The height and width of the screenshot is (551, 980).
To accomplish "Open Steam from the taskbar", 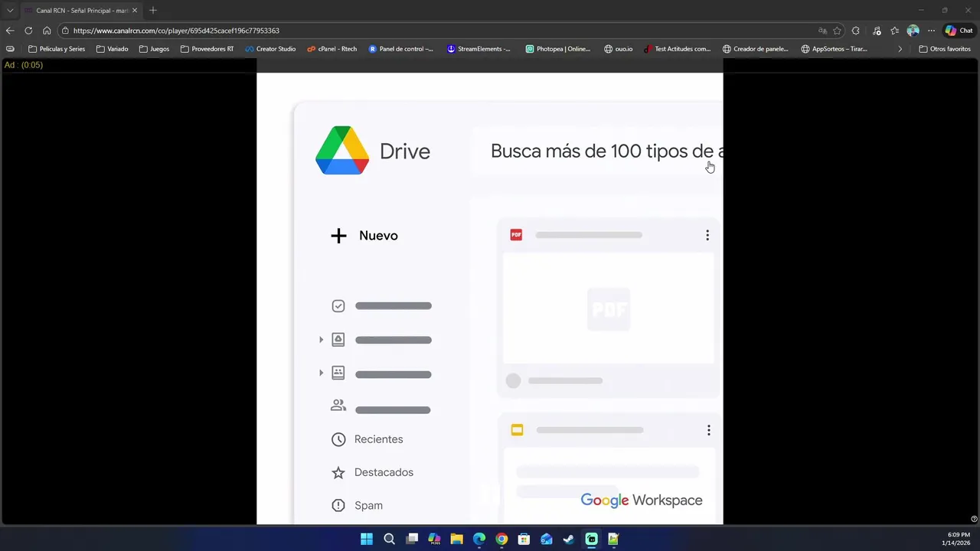I will click(x=569, y=539).
